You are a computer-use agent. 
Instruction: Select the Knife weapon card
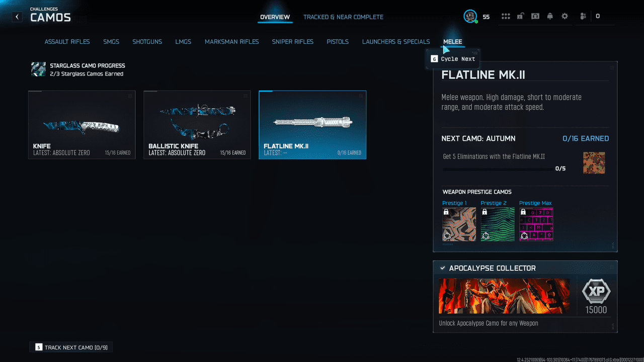[x=82, y=125]
